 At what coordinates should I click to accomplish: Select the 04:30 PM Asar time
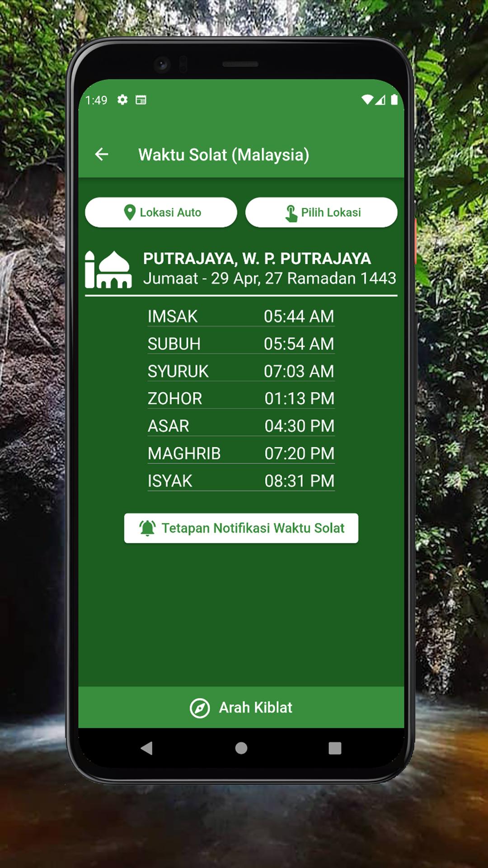tap(299, 426)
